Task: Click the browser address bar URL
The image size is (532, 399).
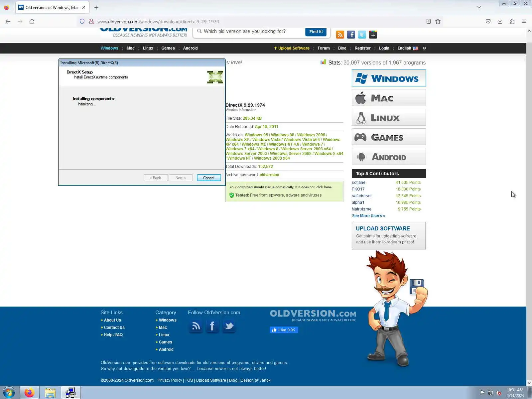Action: pos(158,22)
